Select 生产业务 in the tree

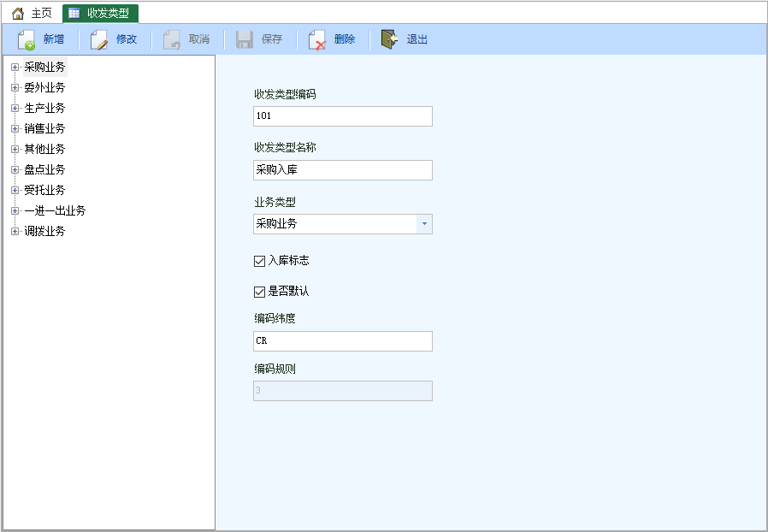click(44, 109)
